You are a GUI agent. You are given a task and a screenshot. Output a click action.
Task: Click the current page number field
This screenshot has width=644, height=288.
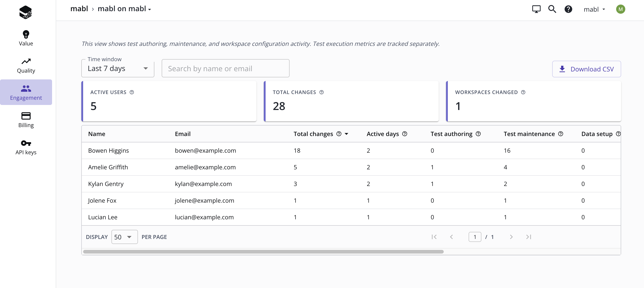[x=475, y=237]
